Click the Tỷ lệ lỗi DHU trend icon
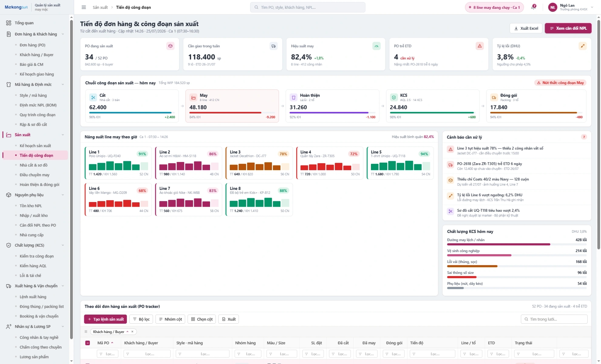 [583, 46]
